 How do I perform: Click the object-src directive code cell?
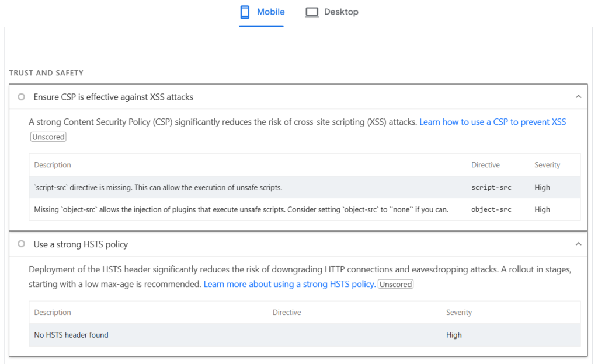(491, 209)
